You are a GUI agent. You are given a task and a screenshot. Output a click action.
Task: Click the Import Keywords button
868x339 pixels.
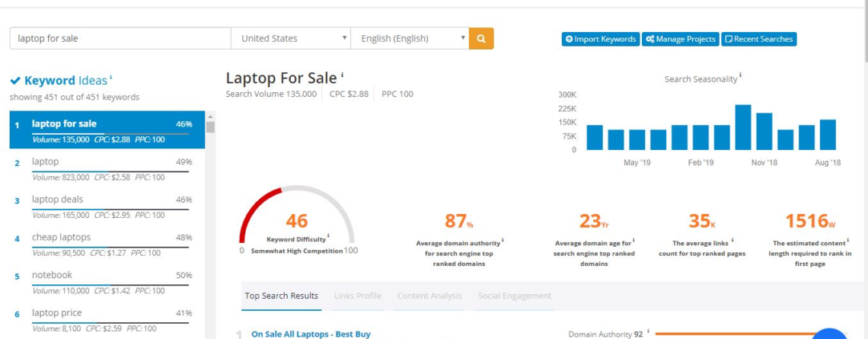[x=600, y=39]
